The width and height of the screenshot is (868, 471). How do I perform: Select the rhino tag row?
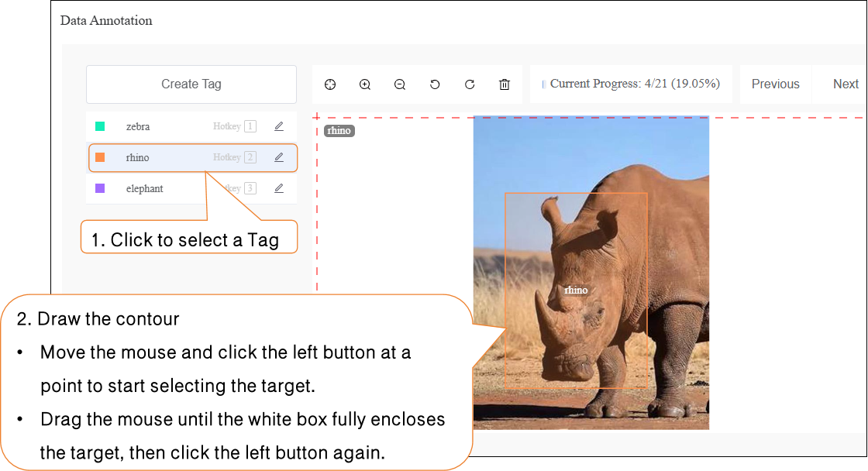tap(138, 157)
